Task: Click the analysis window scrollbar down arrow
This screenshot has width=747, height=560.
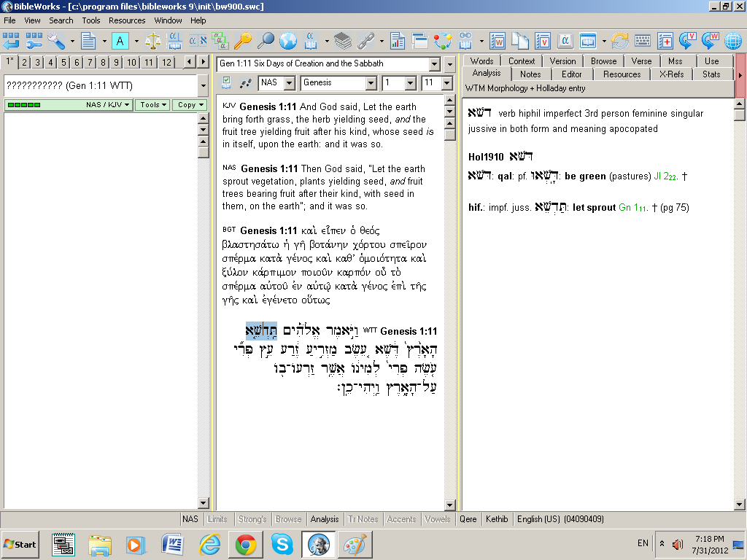Action: pos(740,505)
